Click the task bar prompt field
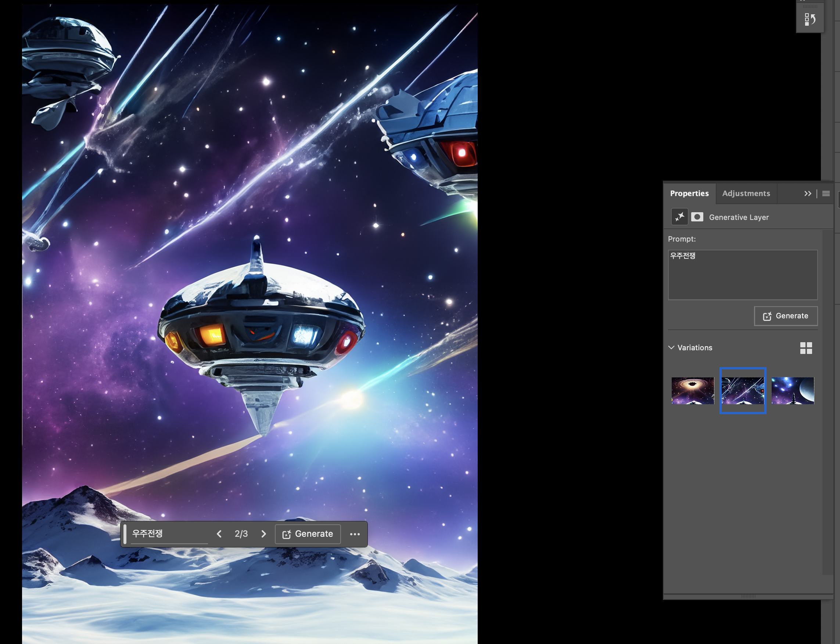This screenshot has width=840, height=644. click(169, 534)
